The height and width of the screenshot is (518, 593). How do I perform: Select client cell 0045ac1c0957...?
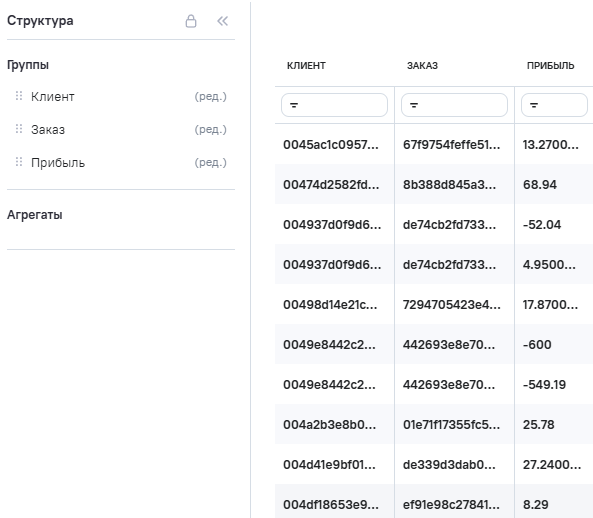[x=331, y=144]
